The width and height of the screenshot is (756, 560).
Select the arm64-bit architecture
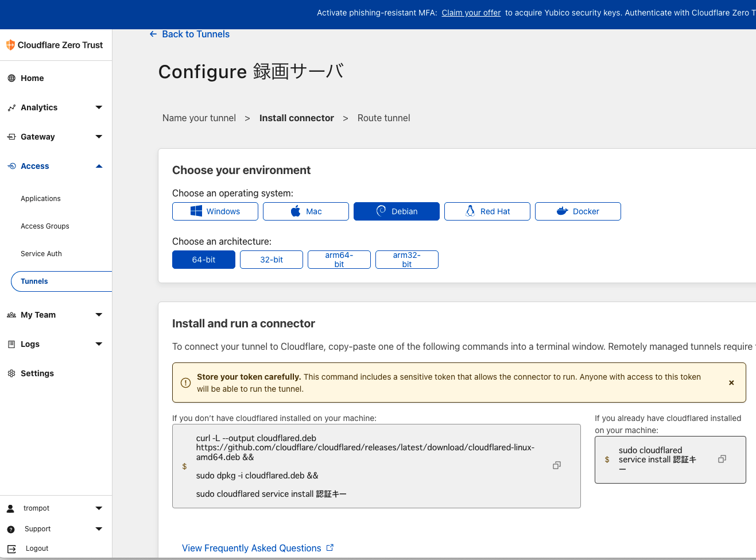339,260
